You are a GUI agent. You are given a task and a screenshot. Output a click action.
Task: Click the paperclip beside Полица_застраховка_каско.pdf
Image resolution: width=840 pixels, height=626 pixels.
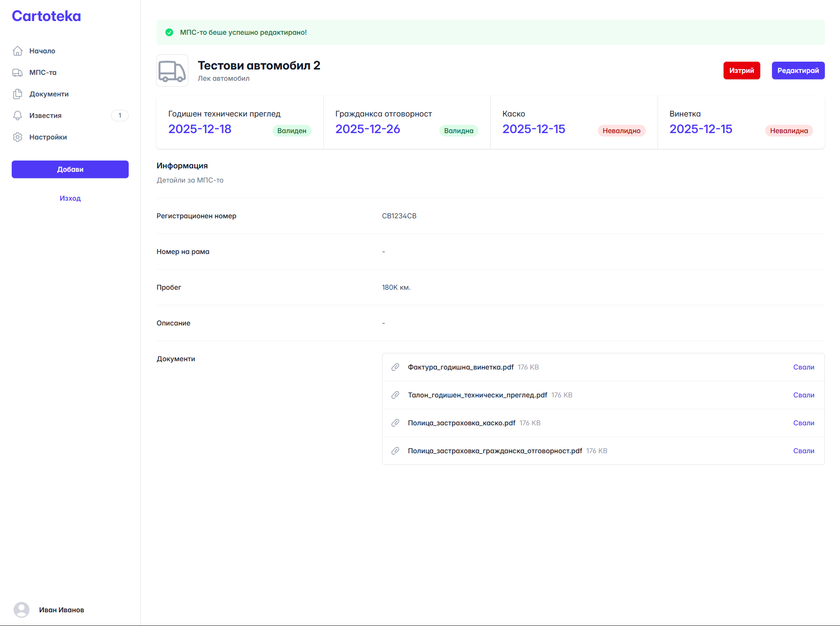[x=395, y=423]
